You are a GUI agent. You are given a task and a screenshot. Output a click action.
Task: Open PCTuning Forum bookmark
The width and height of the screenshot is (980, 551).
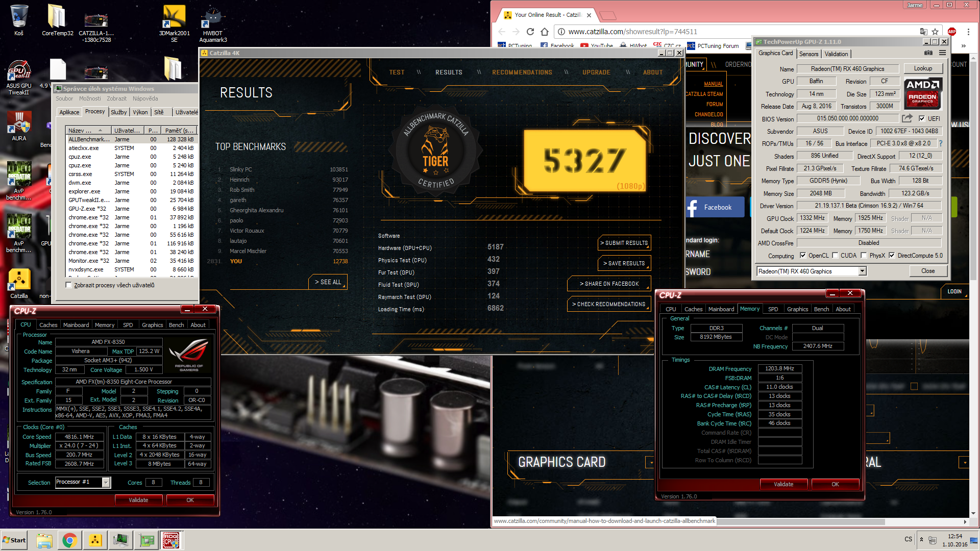[713, 46]
